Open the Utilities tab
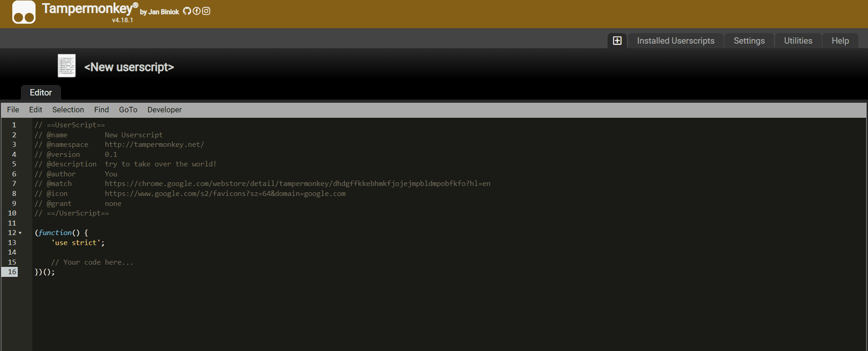The width and height of the screenshot is (868, 351). (x=798, y=40)
